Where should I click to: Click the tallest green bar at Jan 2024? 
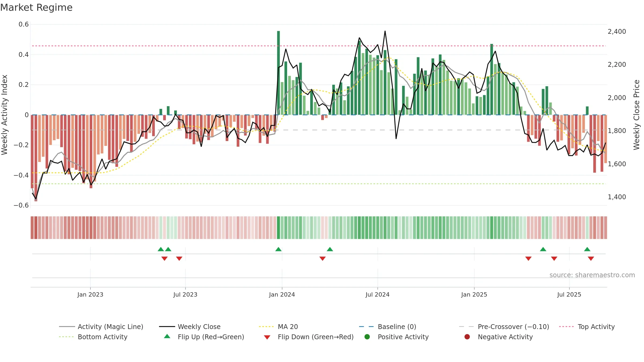click(x=279, y=73)
